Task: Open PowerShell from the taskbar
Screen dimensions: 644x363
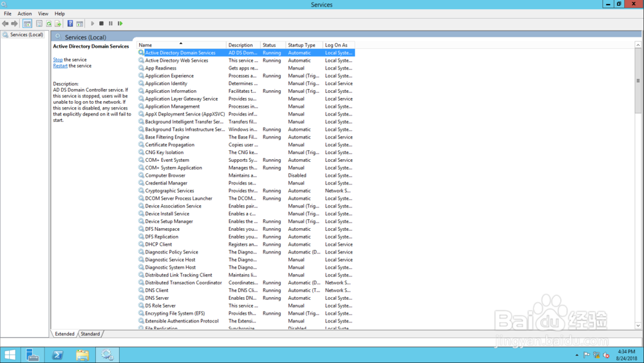Action: [57, 355]
